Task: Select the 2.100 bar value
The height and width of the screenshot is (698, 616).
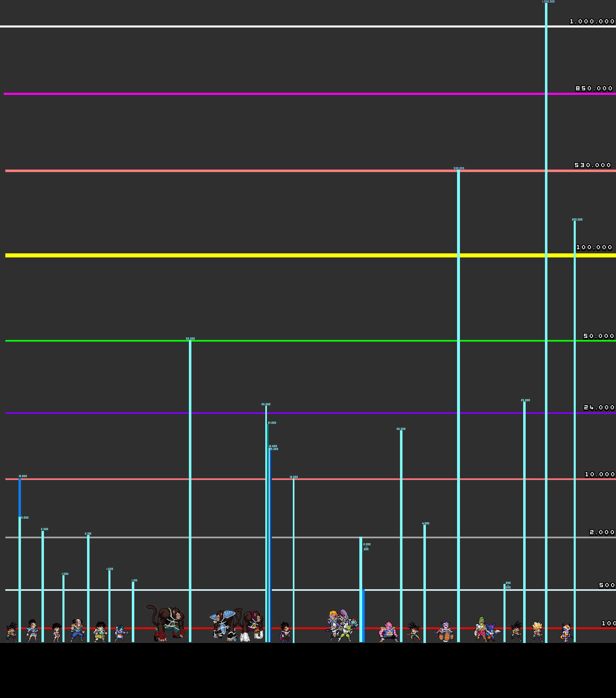Action: [88, 534]
